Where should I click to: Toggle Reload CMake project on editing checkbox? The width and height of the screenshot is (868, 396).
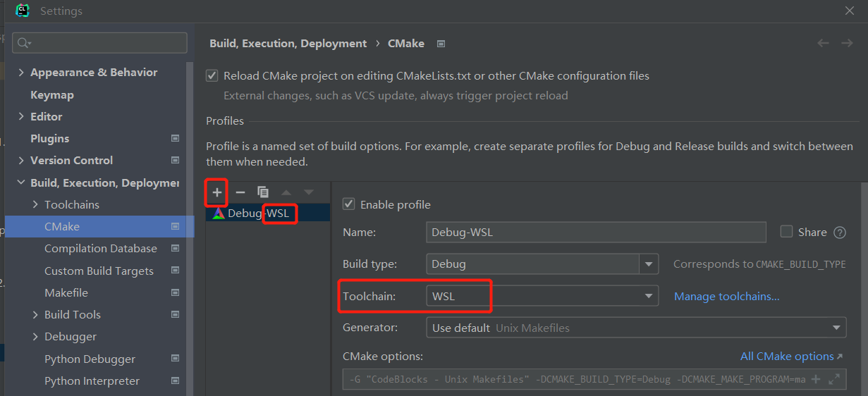[212, 75]
